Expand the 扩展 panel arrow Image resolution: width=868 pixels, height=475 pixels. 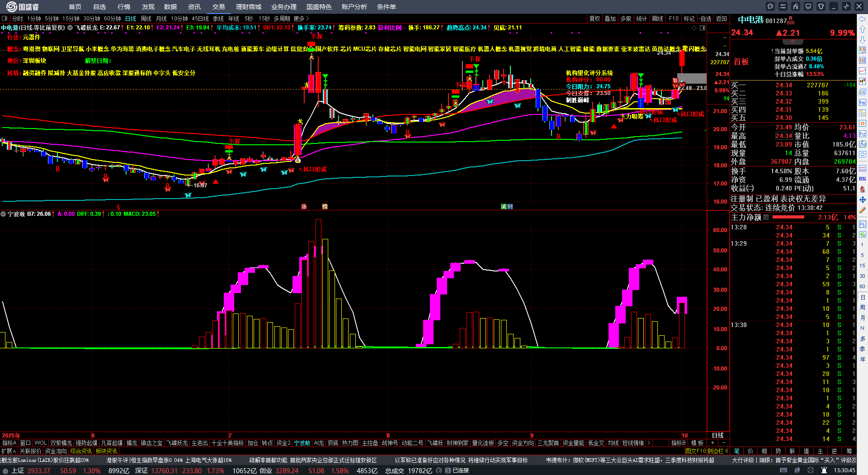[x=9, y=451]
